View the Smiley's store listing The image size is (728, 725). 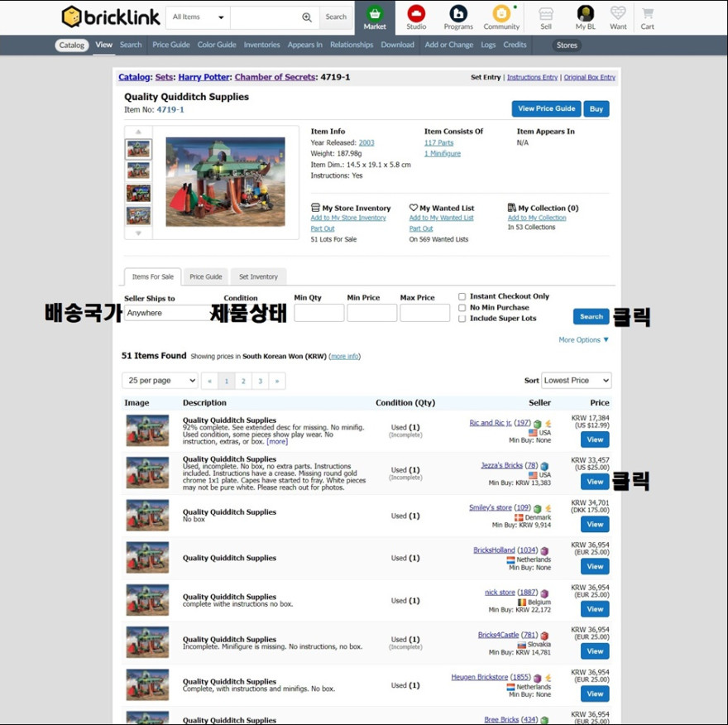point(595,524)
